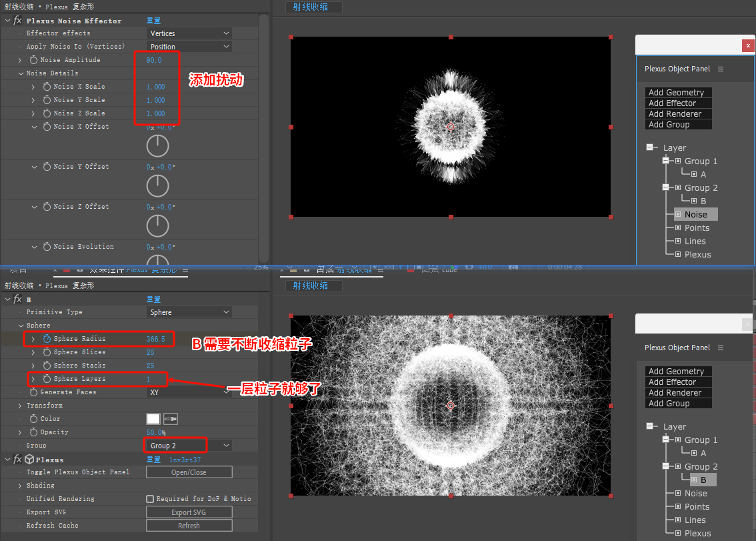The width and height of the screenshot is (756, 541).
Task: Toggle fx switch on Plexus Noise Effector
Action: coord(18,20)
